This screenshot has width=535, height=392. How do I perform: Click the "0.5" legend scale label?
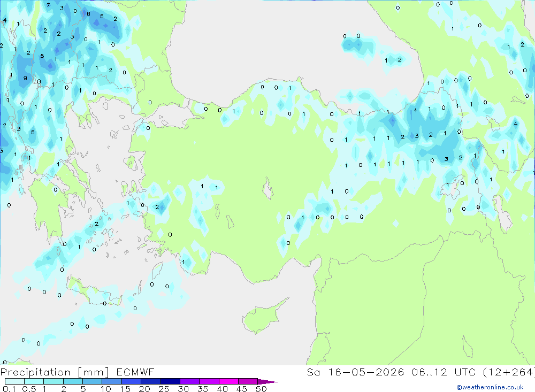(x=29, y=389)
